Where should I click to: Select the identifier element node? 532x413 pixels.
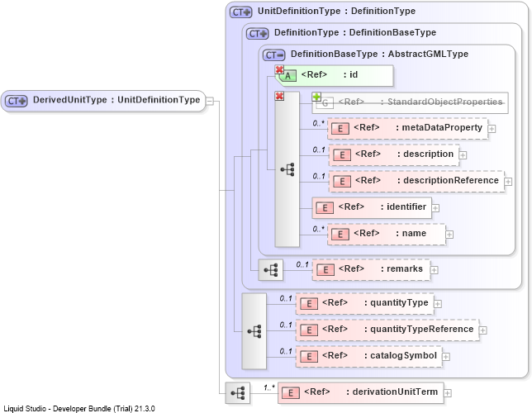372,207
